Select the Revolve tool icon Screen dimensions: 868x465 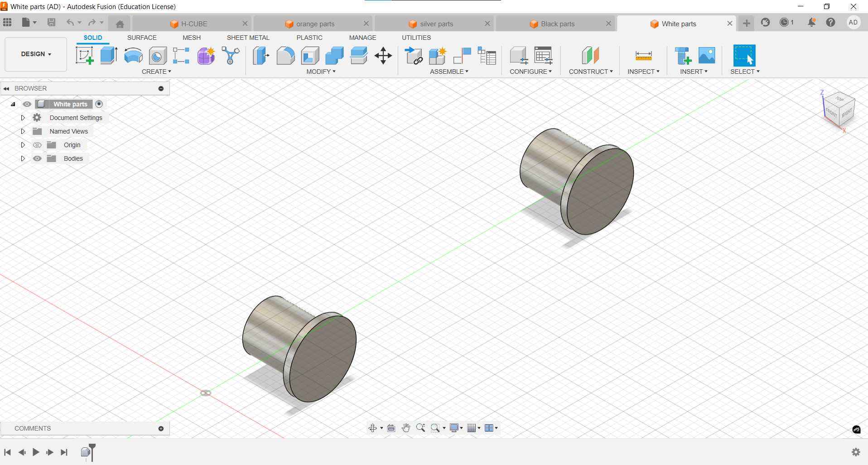coord(133,56)
